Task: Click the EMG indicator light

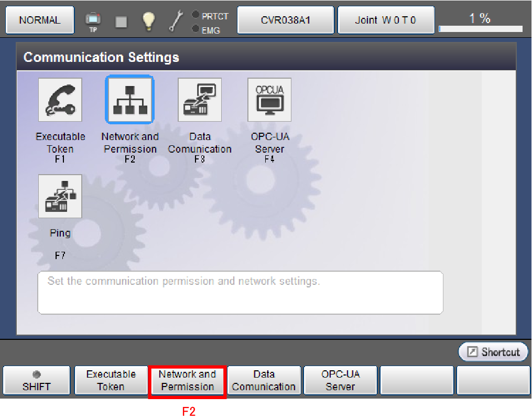Action: tap(196, 29)
